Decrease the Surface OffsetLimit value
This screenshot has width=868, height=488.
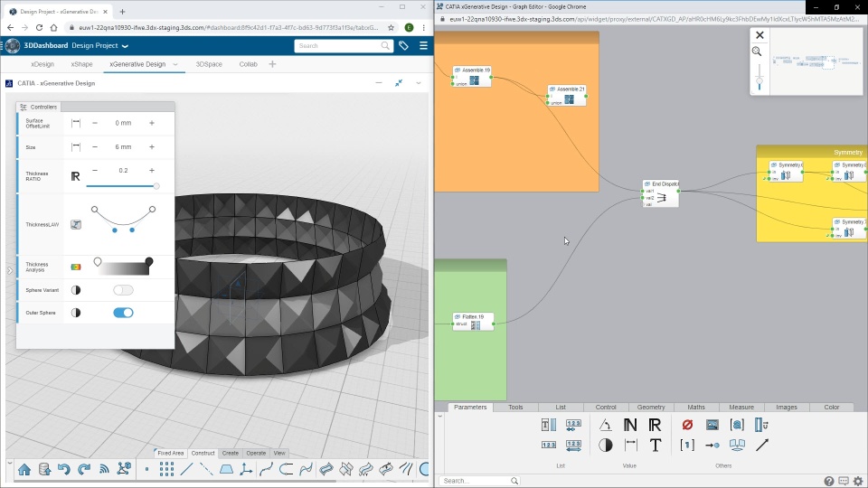[95, 123]
